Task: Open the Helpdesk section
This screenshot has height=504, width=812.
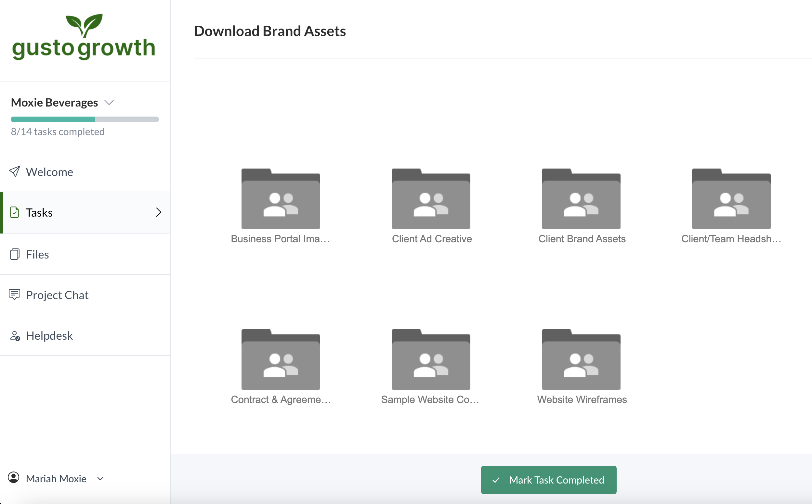Action: (49, 335)
